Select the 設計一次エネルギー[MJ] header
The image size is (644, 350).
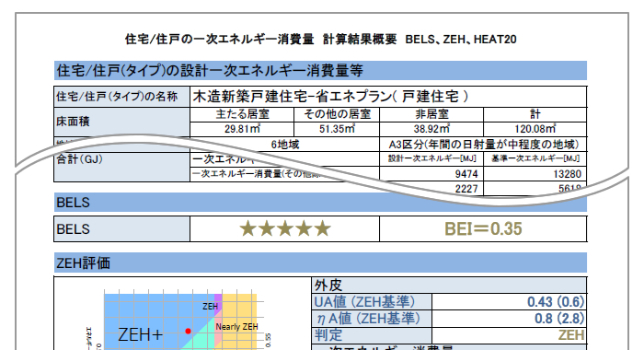click(431, 158)
